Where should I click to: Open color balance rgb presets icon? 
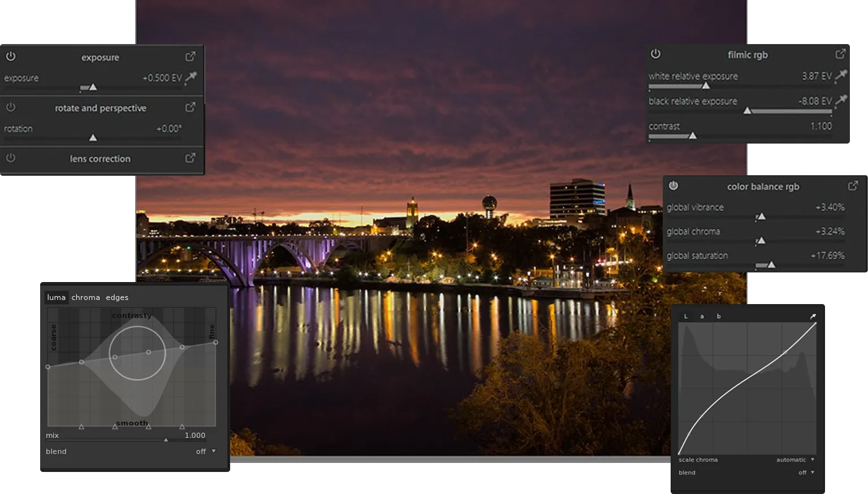click(x=853, y=185)
